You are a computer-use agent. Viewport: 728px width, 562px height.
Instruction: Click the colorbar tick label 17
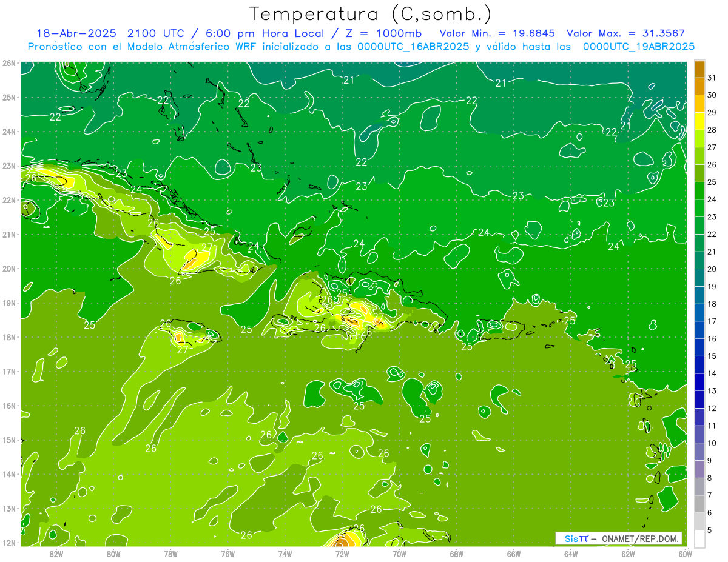[712, 321]
